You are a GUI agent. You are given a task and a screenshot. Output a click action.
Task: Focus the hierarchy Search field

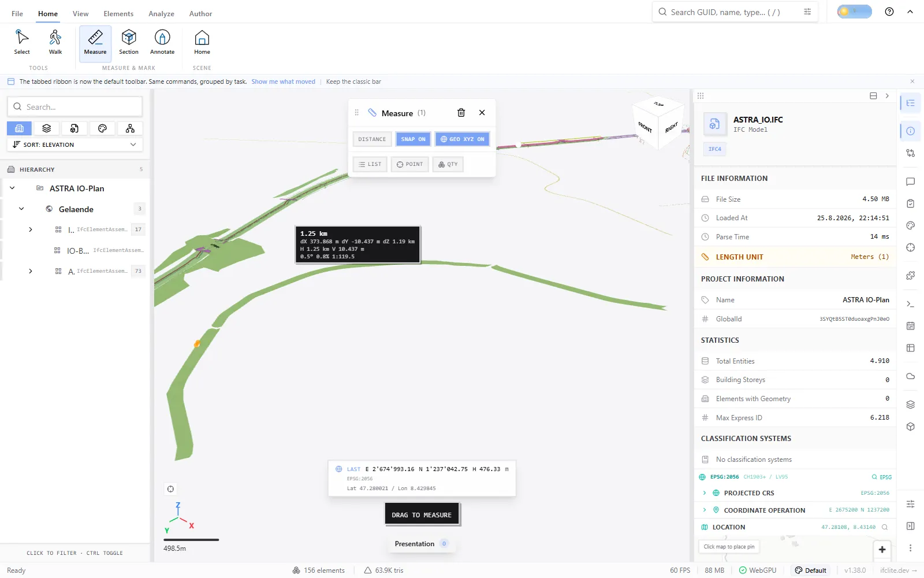pos(75,107)
